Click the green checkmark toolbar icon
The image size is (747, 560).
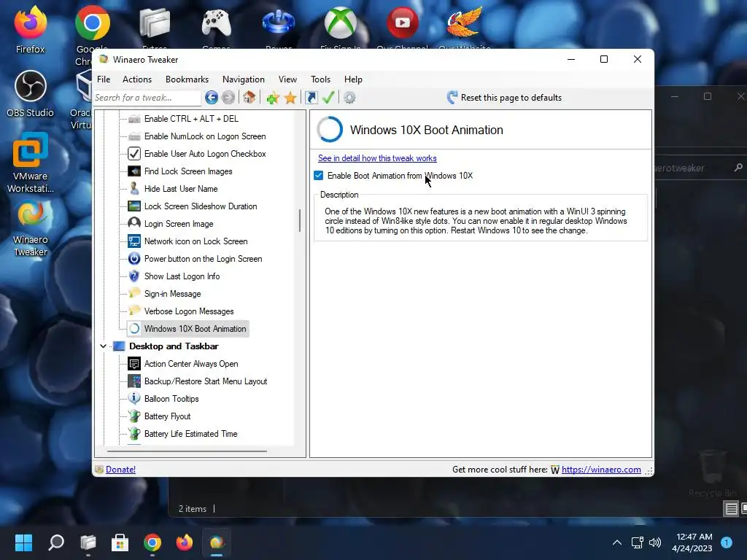pos(328,98)
